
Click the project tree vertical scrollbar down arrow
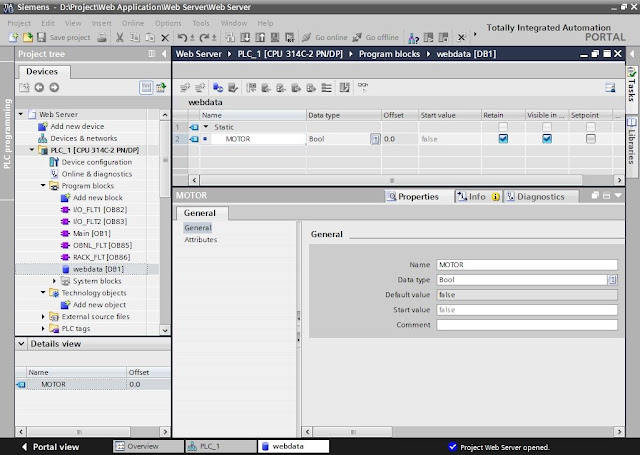[165, 330]
